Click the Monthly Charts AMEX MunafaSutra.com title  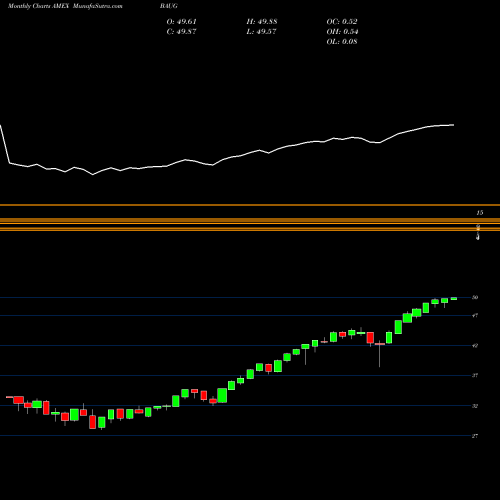point(65,6)
